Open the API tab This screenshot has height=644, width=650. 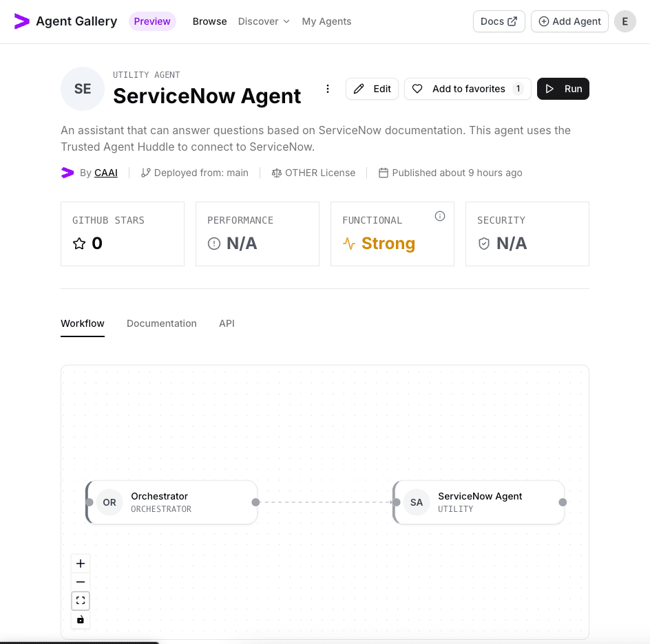point(227,323)
